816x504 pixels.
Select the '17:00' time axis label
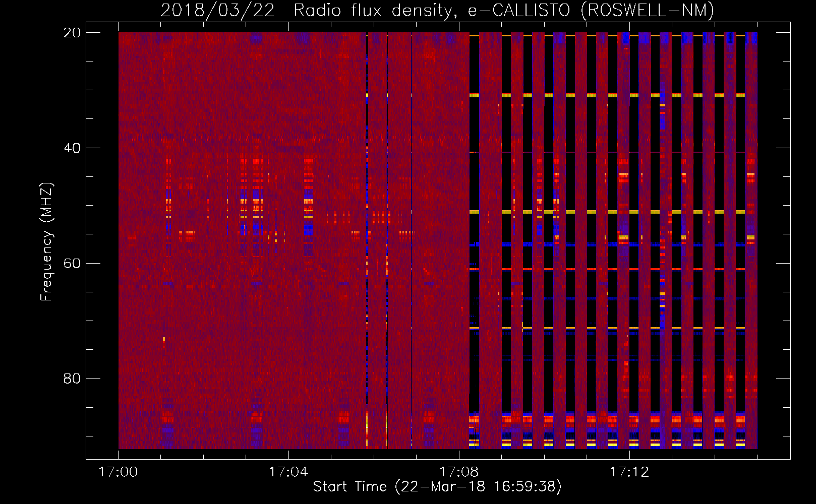coord(118,472)
